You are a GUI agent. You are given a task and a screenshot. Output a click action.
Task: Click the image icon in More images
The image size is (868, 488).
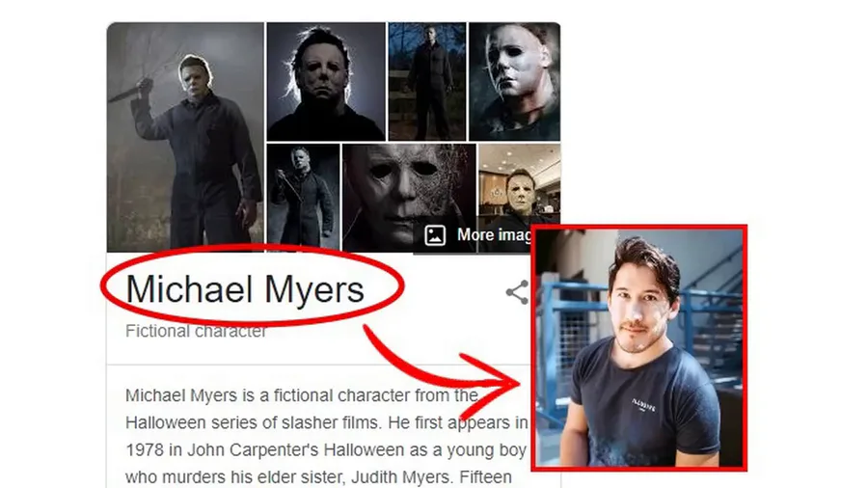point(435,235)
